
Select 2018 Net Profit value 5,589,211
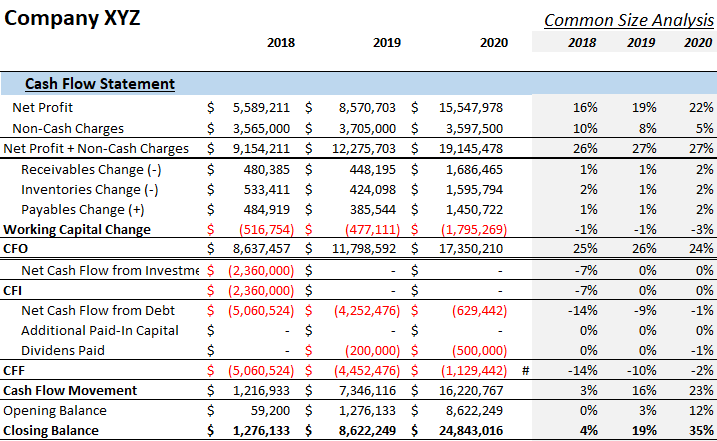[x=261, y=108]
